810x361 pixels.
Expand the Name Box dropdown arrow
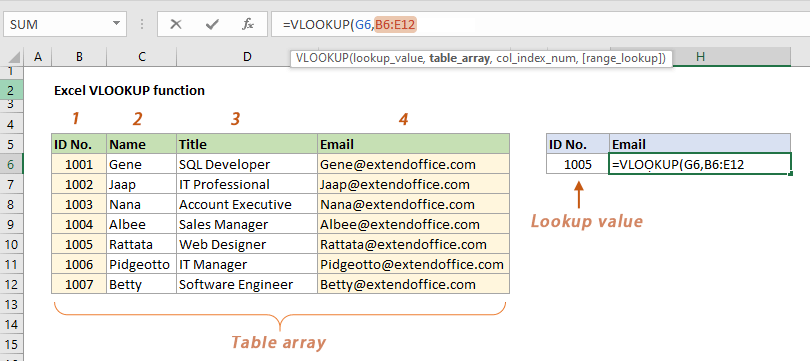point(116,24)
